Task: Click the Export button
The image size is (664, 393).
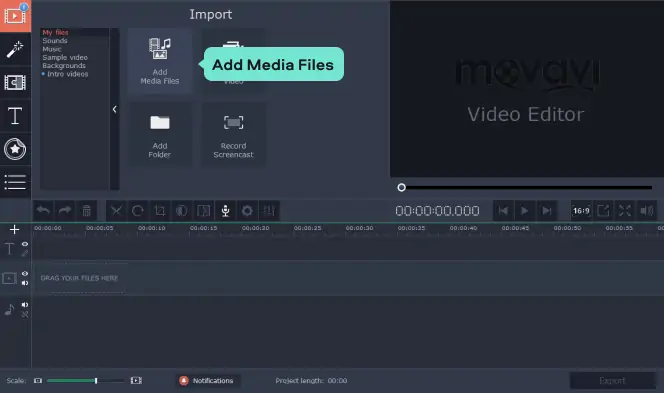Action: point(612,381)
